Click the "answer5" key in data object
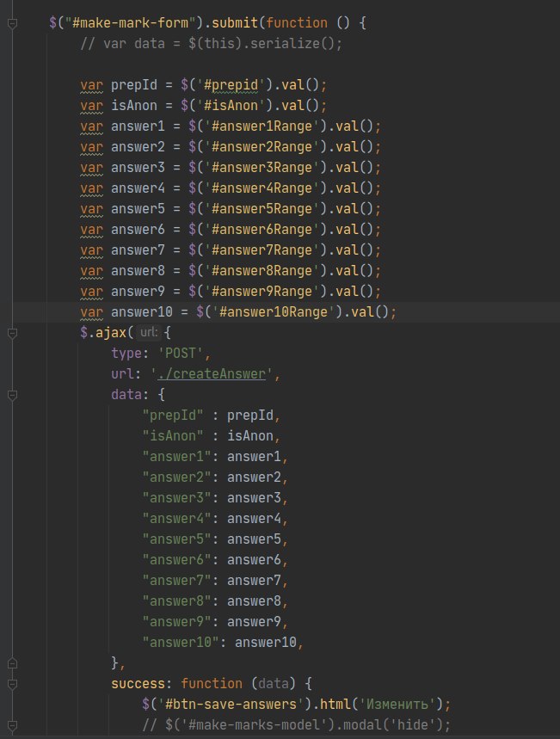The image size is (560, 739). (x=176, y=539)
